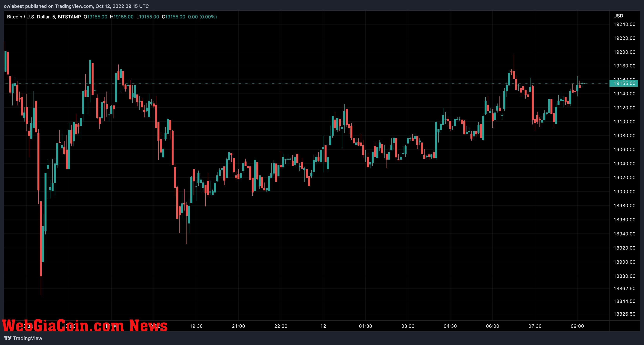Click the close value C19155.00

pos(174,17)
